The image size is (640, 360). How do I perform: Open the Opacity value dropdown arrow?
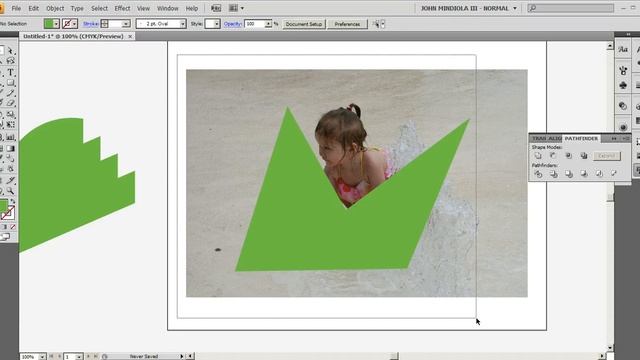[x=268, y=24]
